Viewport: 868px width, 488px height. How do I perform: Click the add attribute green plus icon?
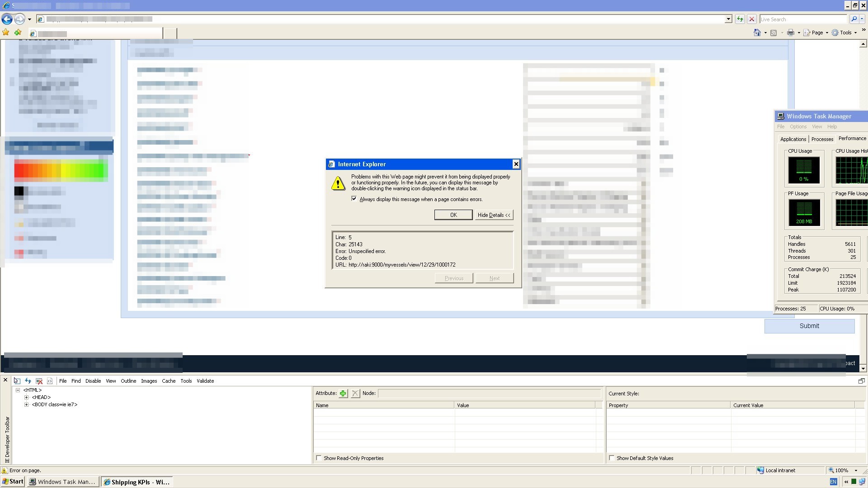(343, 394)
